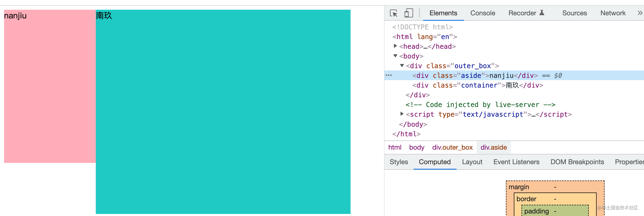Screen dimensions: 644x216
Task: Select the div.aside breadcrumb
Action: [493, 147]
